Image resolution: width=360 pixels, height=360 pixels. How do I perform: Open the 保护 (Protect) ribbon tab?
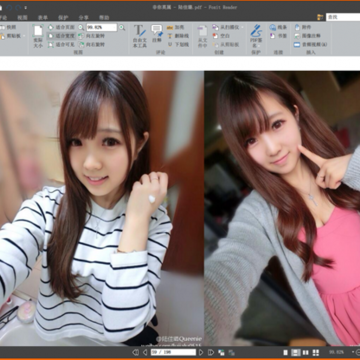(63, 18)
